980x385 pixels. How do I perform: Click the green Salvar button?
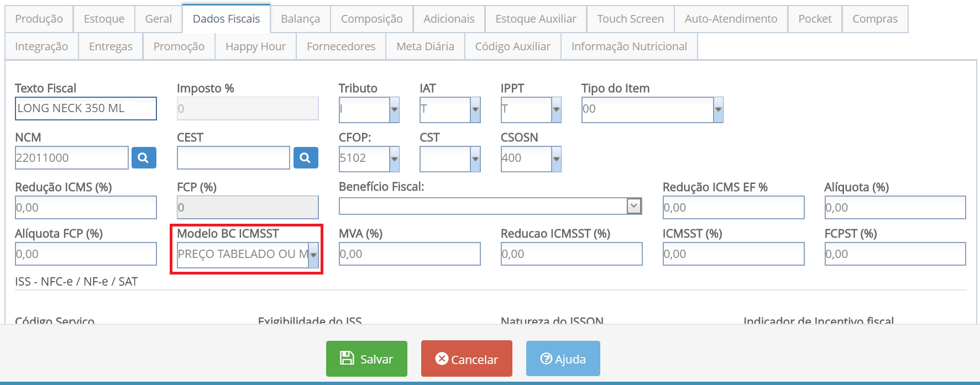tap(366, 358)
